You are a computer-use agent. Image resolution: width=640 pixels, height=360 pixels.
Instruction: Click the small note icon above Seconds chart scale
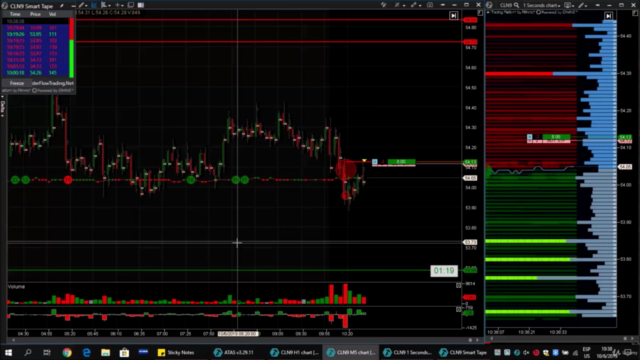coord(635,13)
